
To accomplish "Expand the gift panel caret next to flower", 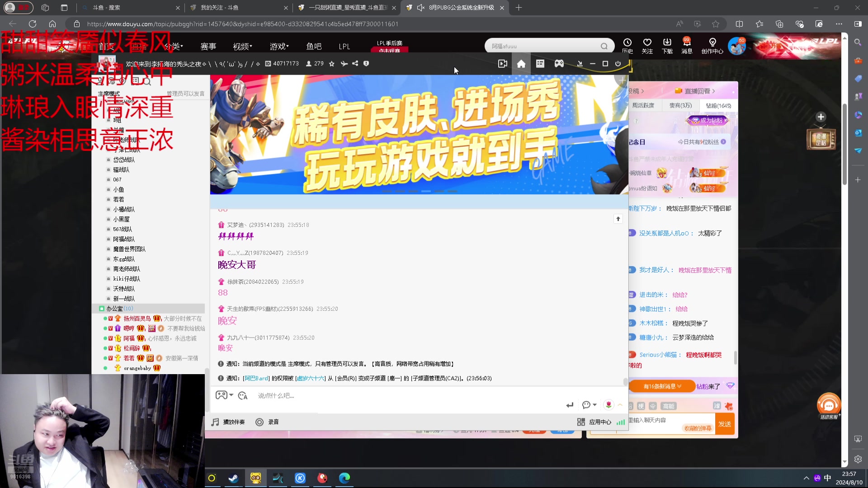I will click(620, 405).
